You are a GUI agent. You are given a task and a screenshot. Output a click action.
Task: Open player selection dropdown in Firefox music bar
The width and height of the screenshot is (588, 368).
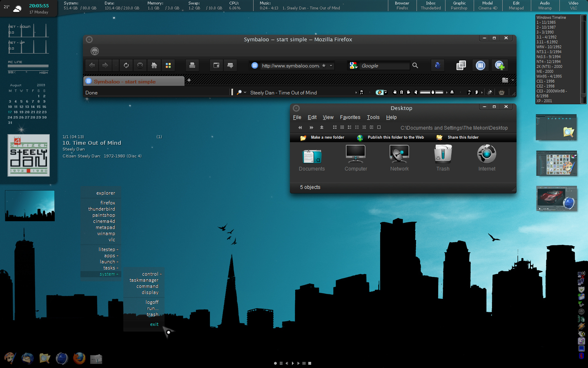[385, 92]
